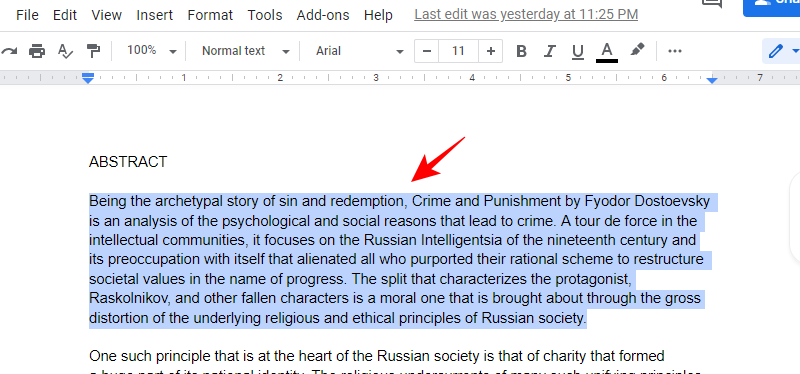The height and width of the screenshot is (374, 800).
Task: Click the right indent marker on the ruler
Action: (712, 80)
